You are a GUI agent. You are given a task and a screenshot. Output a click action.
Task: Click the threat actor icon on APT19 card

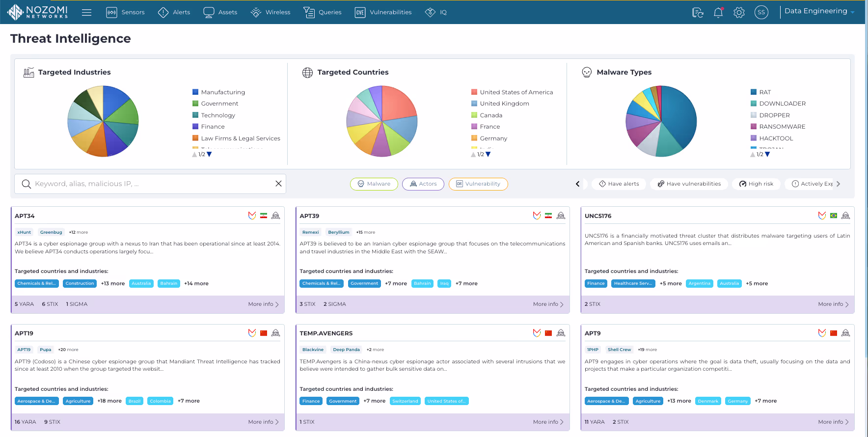276,333
